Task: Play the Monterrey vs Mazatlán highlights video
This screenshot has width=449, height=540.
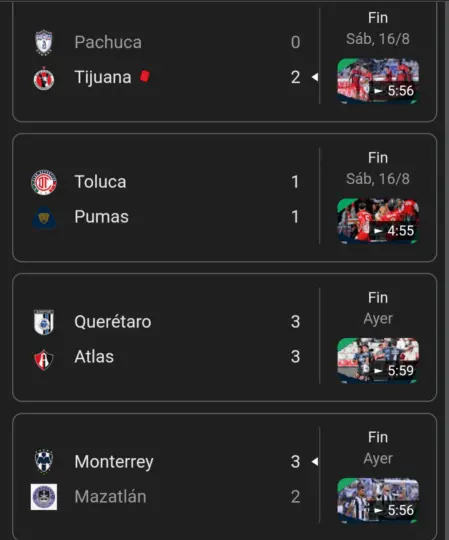Action: 378,501
